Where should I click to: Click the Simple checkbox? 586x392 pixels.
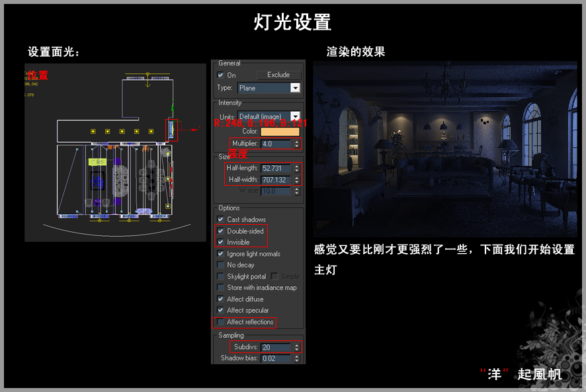pyautogui.click(x=274, y=276)
